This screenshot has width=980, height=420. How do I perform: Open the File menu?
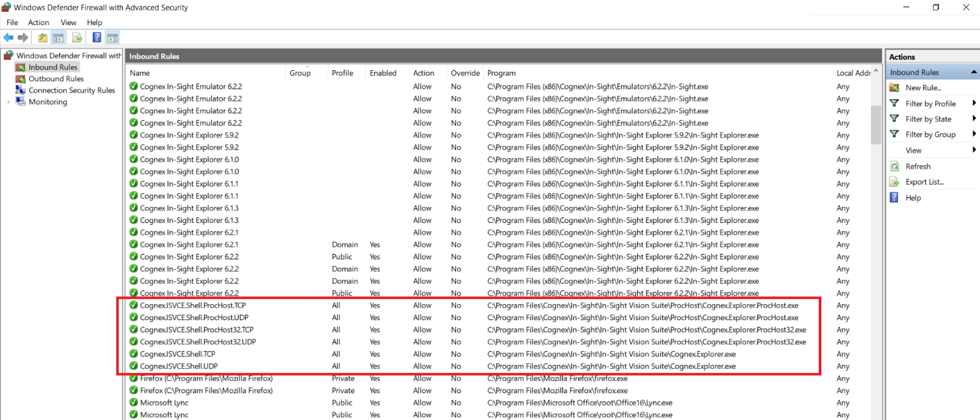(12, 22)
